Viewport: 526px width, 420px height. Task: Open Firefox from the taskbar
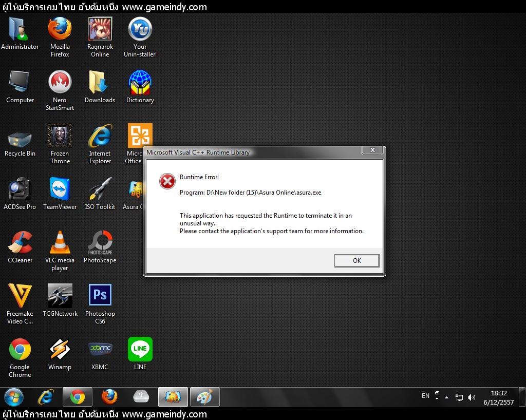(109, 397)
